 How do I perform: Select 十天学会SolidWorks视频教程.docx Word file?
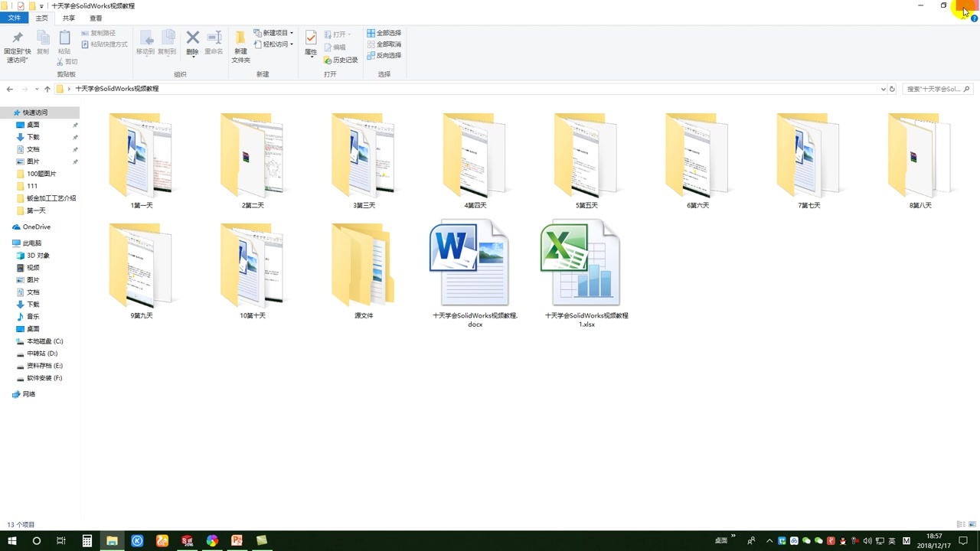(475, 274)
